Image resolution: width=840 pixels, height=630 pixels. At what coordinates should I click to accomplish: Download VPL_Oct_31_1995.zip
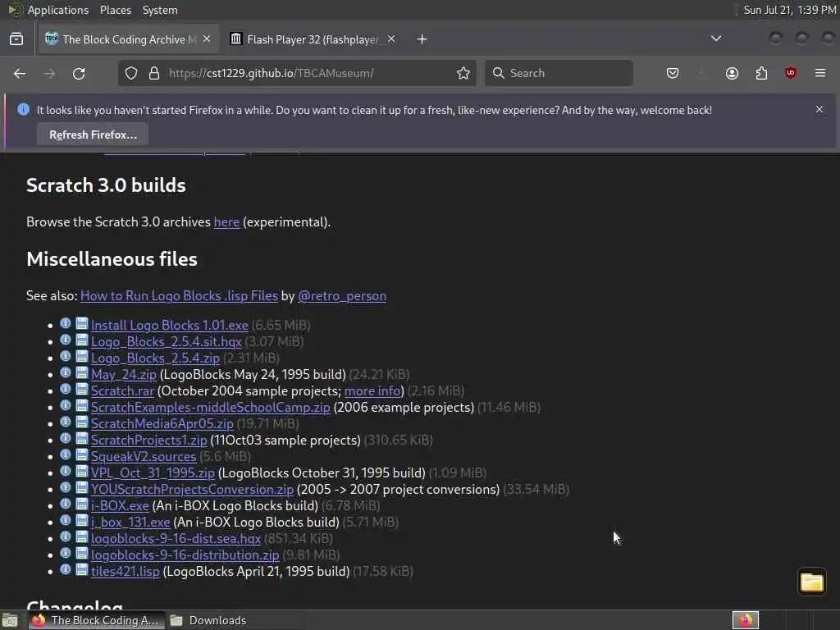point(153,473)
